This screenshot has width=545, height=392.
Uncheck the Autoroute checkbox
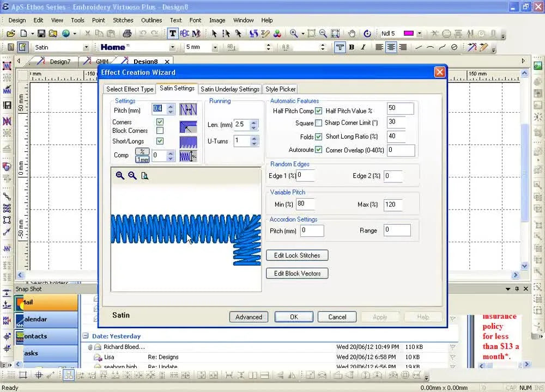point(318,150)
